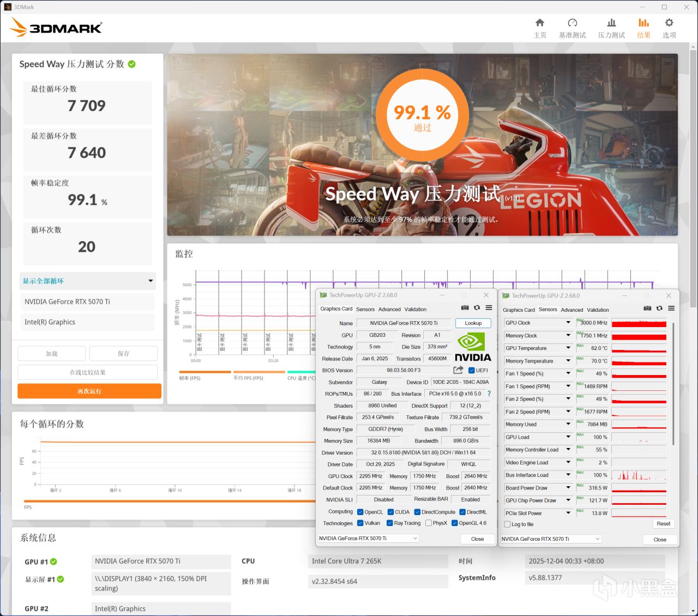
Task: Switch to Sensors tab in Graphics Card window
Action: (x=365, y=309)
